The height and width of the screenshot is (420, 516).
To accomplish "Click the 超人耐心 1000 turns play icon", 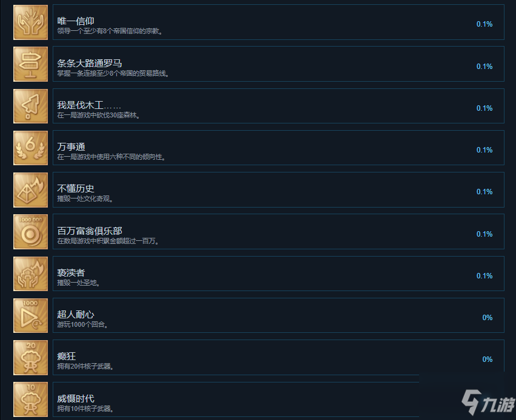I will (31, 316).
